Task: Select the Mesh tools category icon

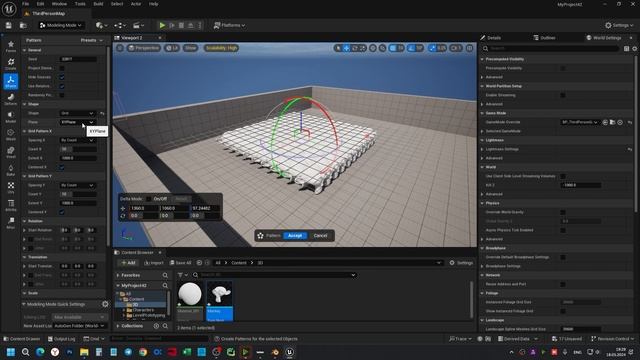Action: (x=11, y=135)
